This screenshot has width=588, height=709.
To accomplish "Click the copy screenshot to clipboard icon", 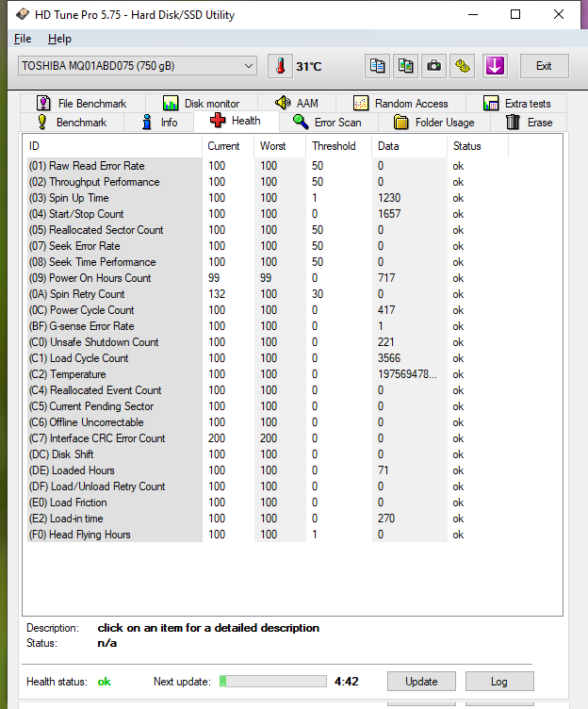I will pos(405,66).
